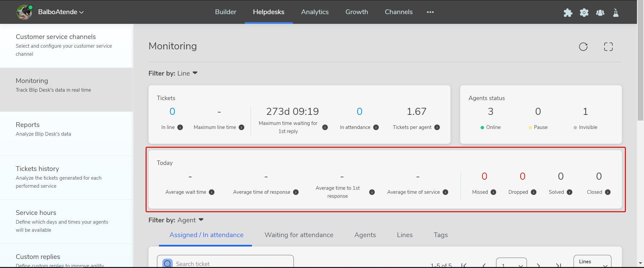Open Service hours sidebar item
This screenshot has width=644, height=268.
(67, 222)
